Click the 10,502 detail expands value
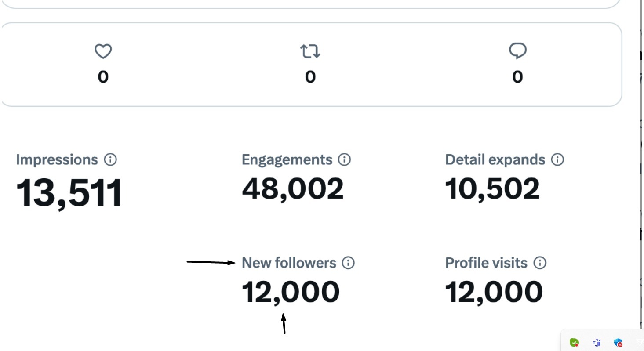 tap(492, 188)
